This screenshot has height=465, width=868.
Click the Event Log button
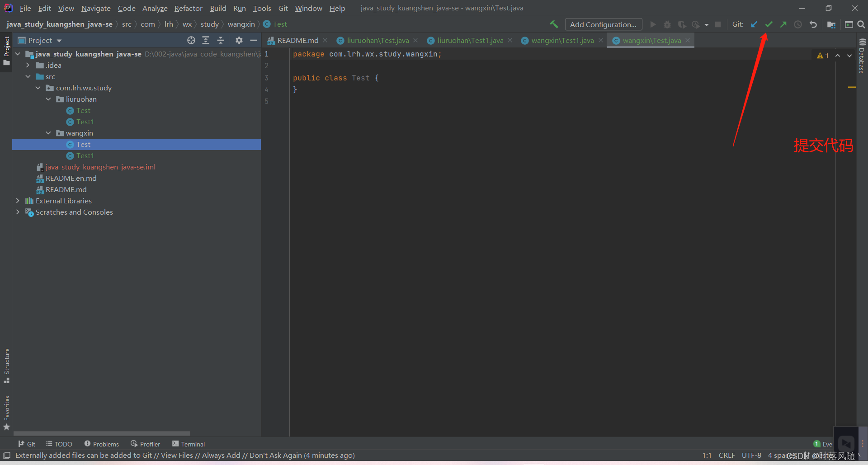pos(823,444)
